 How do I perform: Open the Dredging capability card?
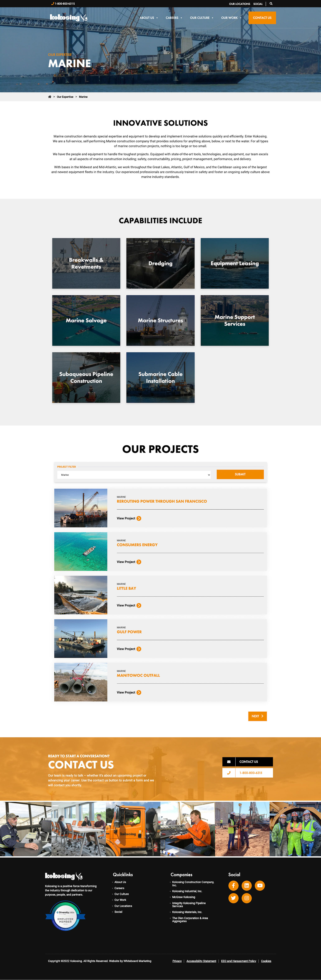[x=160, y=263]
